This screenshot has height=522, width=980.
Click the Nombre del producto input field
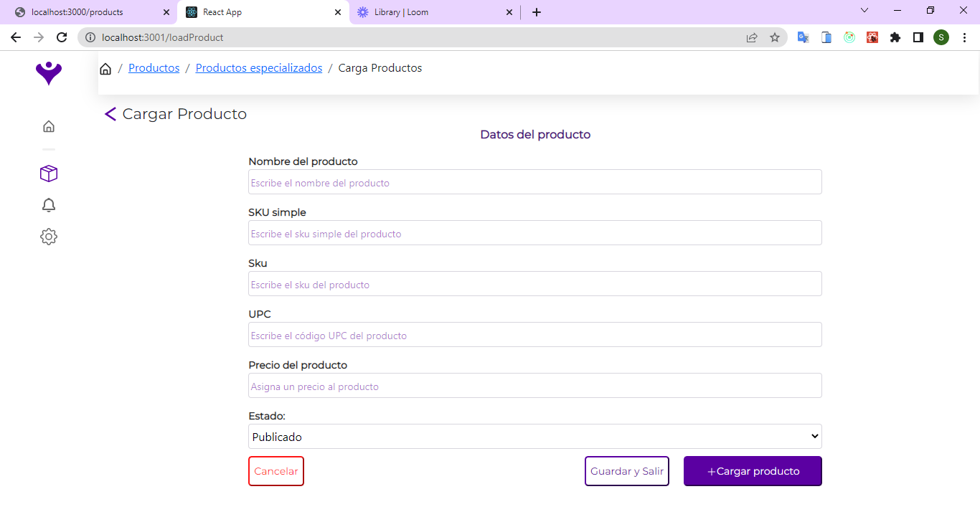[534, 181]
